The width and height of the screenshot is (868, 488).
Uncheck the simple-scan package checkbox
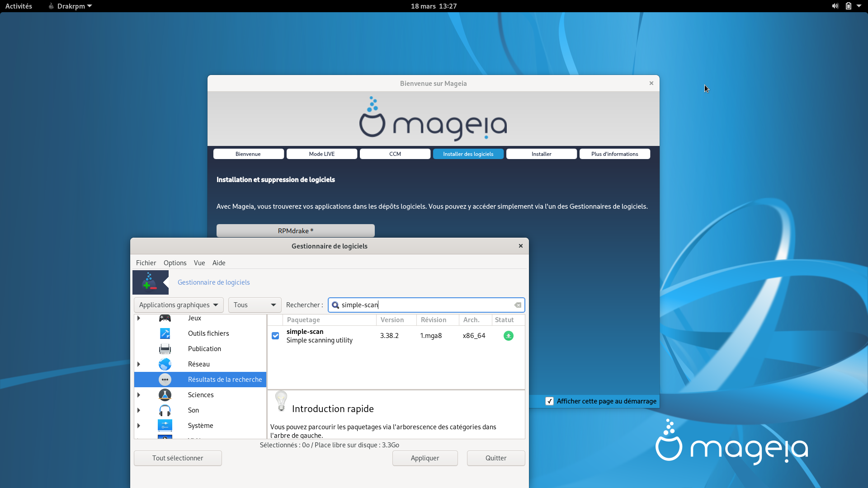(275, 336)
